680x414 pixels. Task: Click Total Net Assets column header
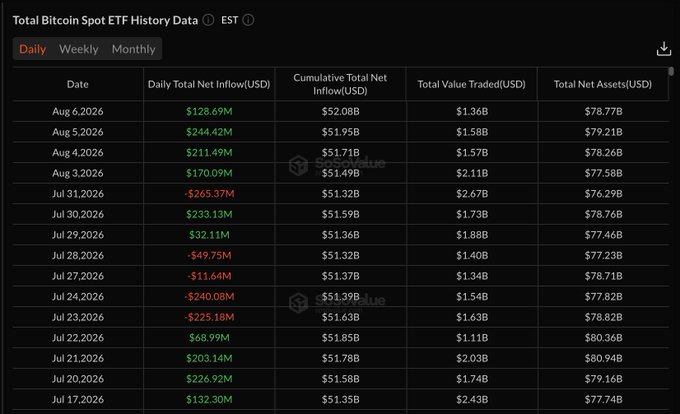(603, 84)
